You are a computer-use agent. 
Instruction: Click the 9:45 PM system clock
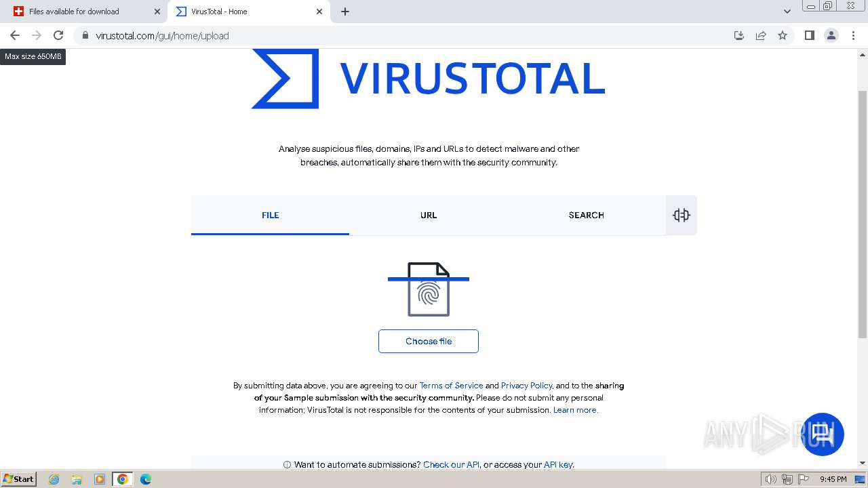(x=833, y=479)
